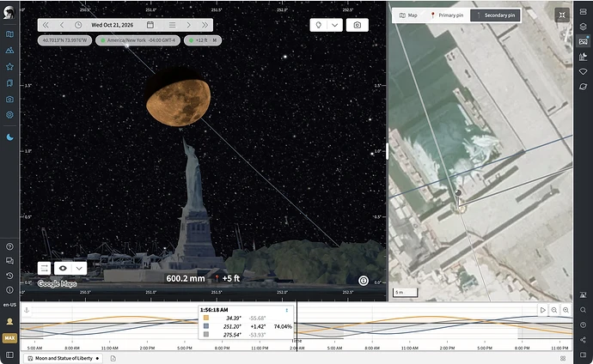Expand the dropdown next to the lightbulb
The image size is (593, 364).
[x=334, y=25]
